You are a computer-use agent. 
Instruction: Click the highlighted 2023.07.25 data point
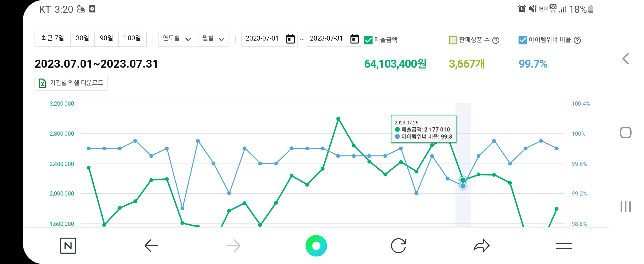pos(463,180)
